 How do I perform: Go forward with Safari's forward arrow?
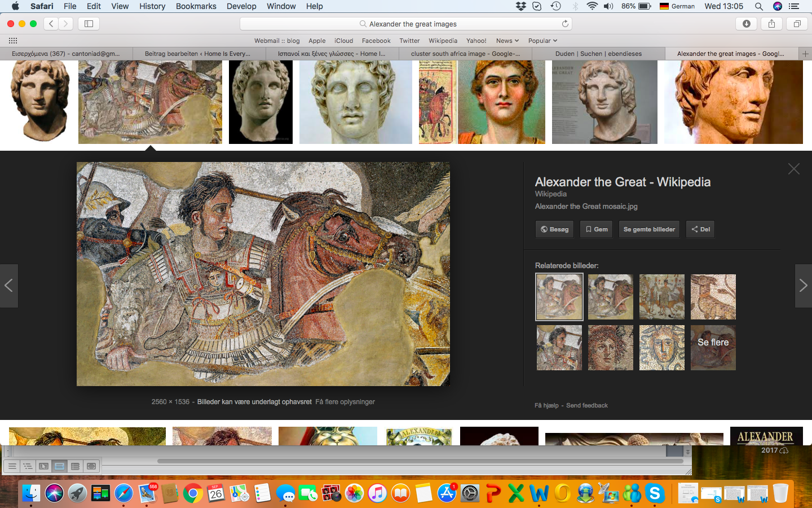[x=66, y=24]
